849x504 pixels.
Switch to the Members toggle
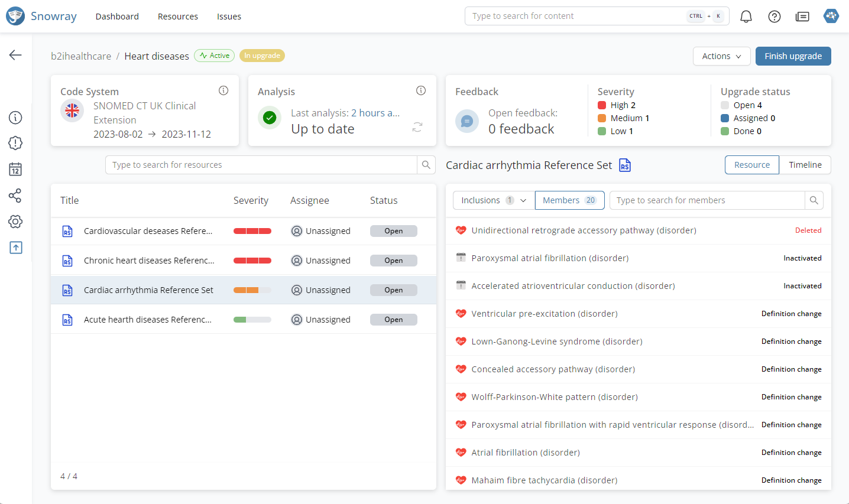[x=569, y=200]
